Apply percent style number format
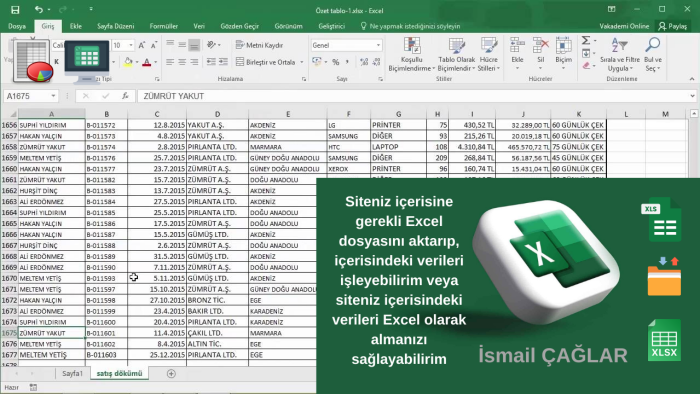700x394 pixels. (335, 62)
